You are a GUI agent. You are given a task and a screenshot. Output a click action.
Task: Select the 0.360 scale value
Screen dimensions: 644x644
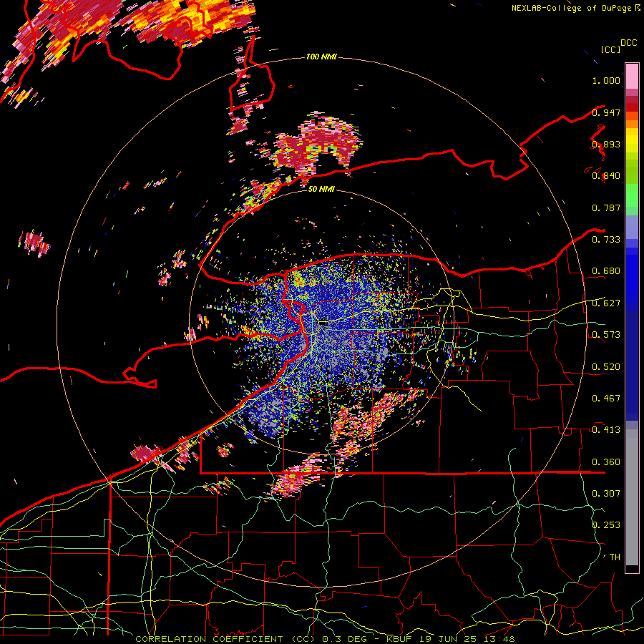(606, 462)
